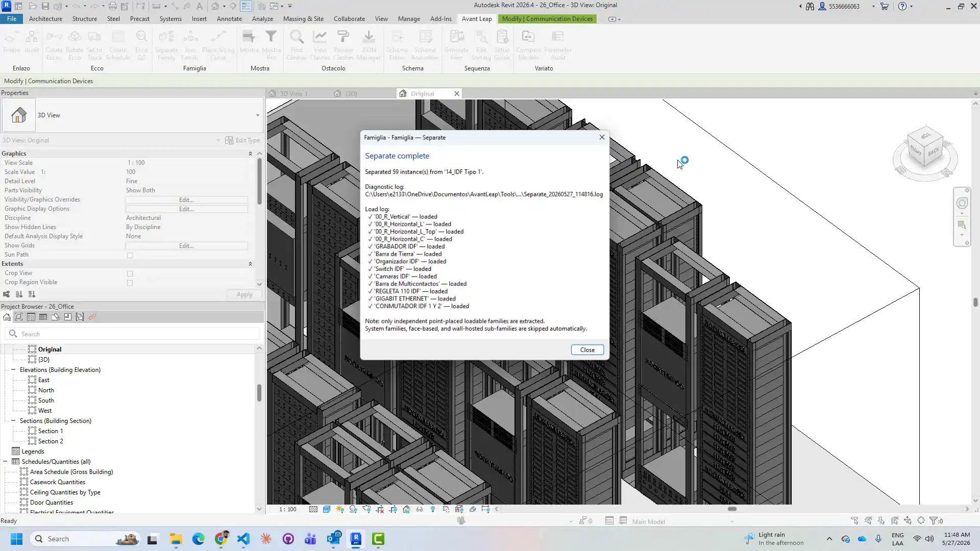Click the Separate Family ribbon tool
The width and height of the screenshot is (980, 551).
166,45
